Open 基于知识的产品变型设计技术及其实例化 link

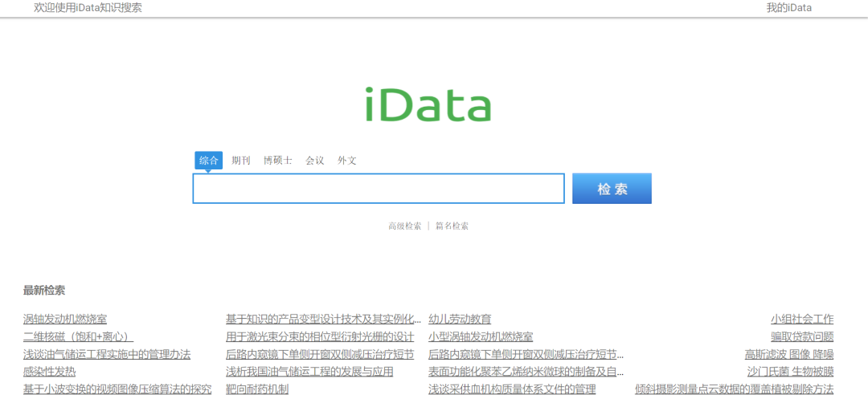[x=324, y=320]
